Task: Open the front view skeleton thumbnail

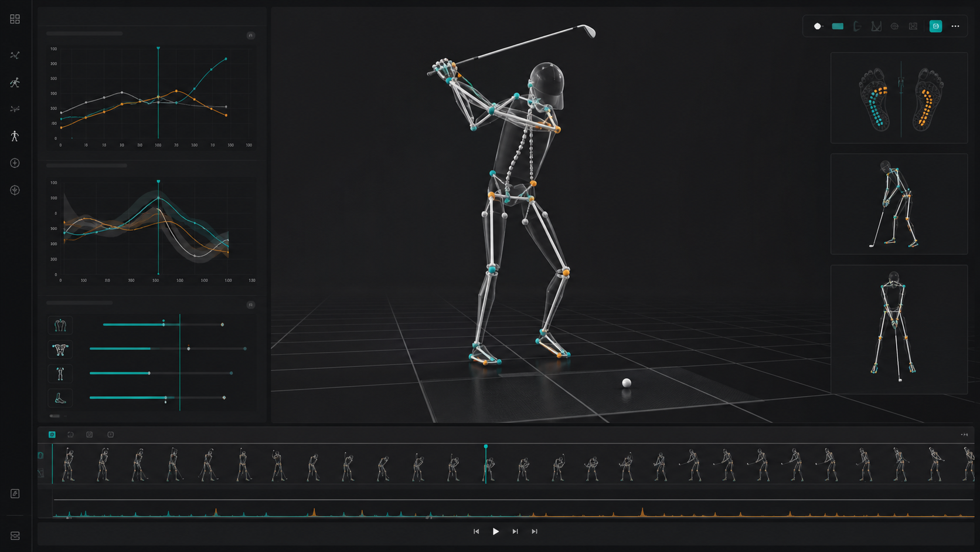Action: (x=899, y=329)
